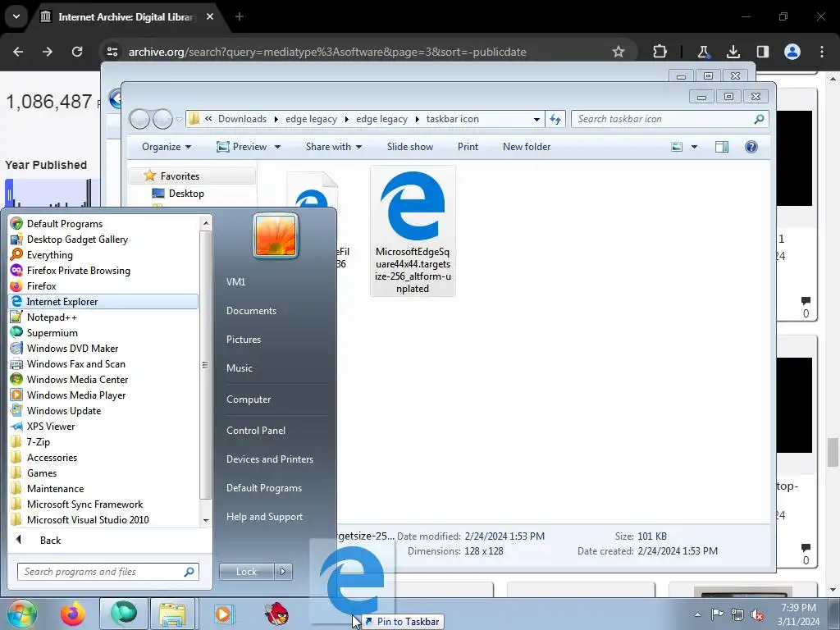Expand the Explorer address bar history dropdown
Screen dimensions: 840x630
(x=536, y=119)
